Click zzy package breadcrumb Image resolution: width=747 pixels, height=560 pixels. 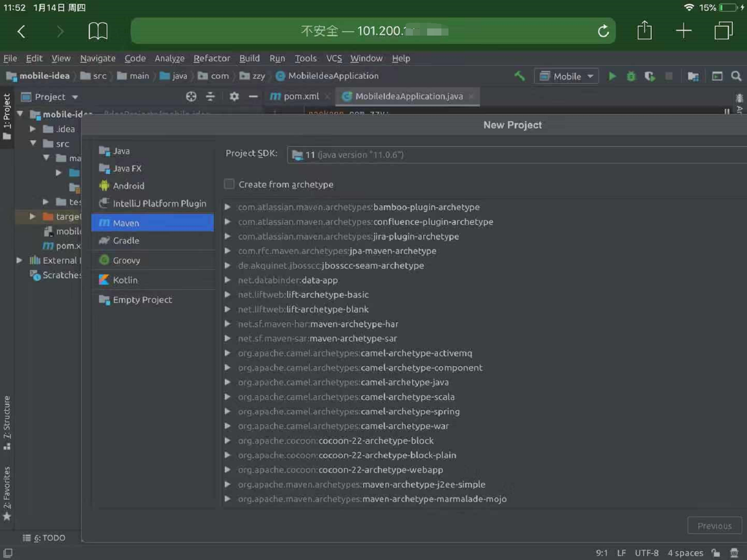click(252, 76)
